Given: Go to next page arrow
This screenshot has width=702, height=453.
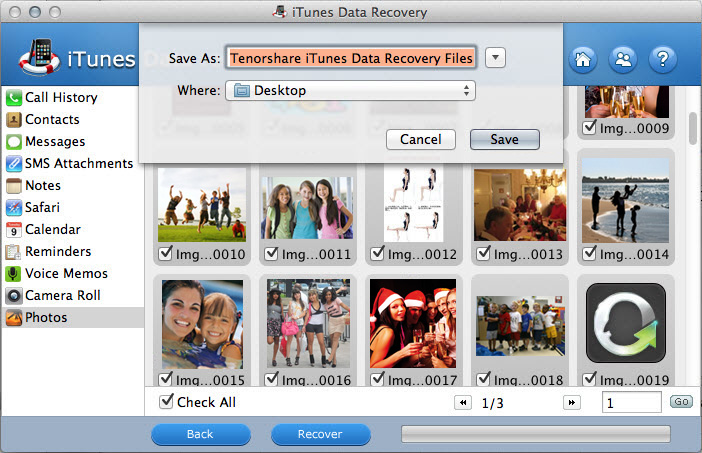Looking at the screenshot, I should (x=572, y=402).
